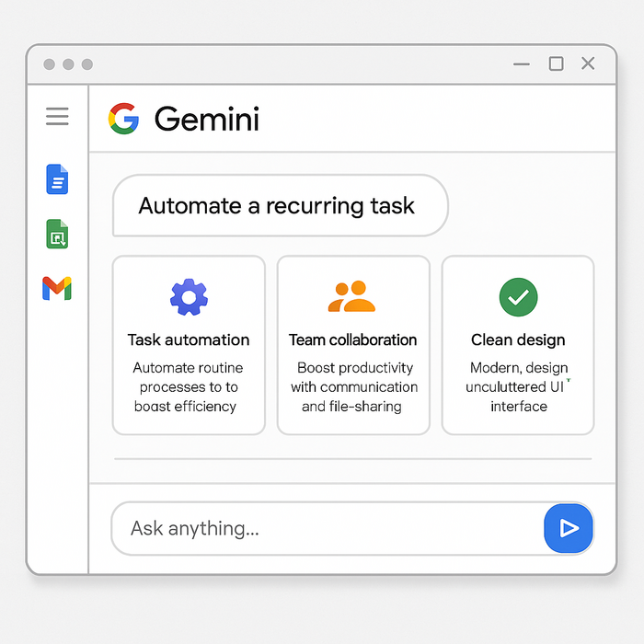This screenshot has width=644, height=644.
Task: Click 'Boost productivity with communication' description
Action: coord(354,387)
